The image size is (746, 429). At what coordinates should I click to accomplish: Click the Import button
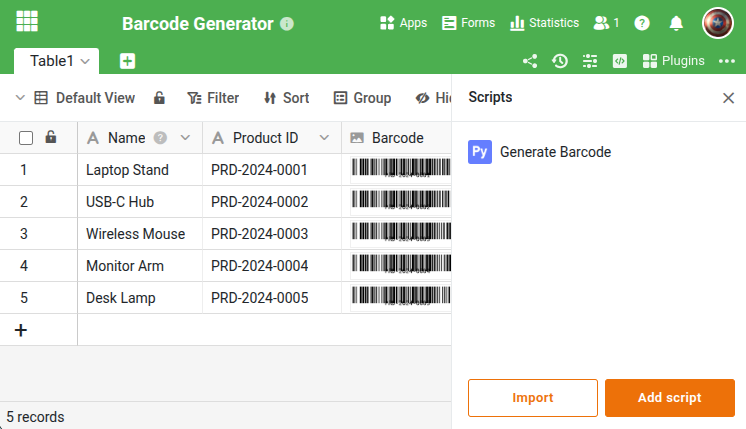(532, 398)
